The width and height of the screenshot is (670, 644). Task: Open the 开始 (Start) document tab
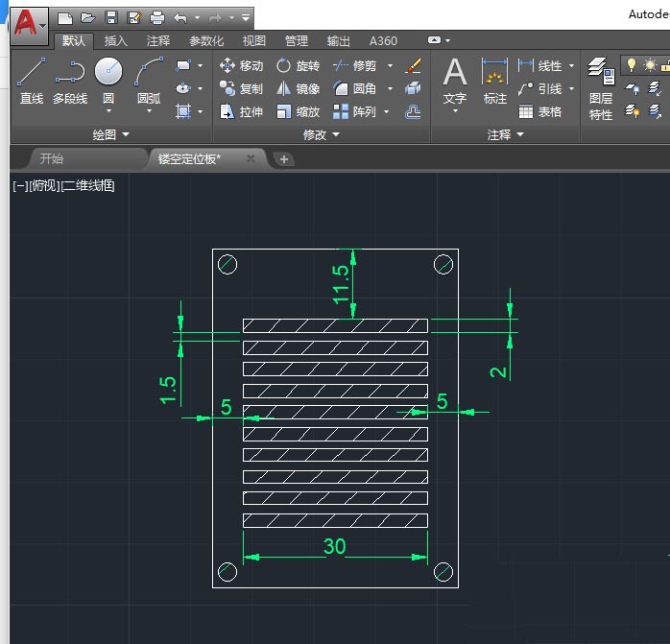coord(52,158)
